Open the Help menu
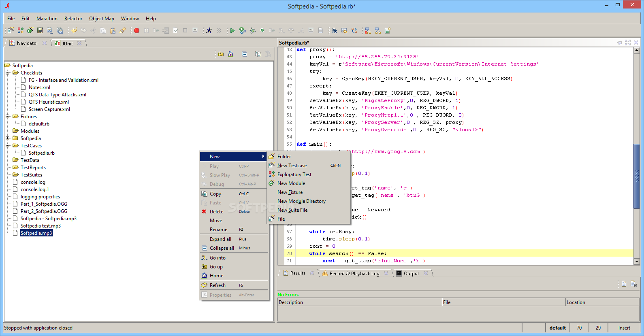Screen dimensions: 644x336 tap(151, 19)
